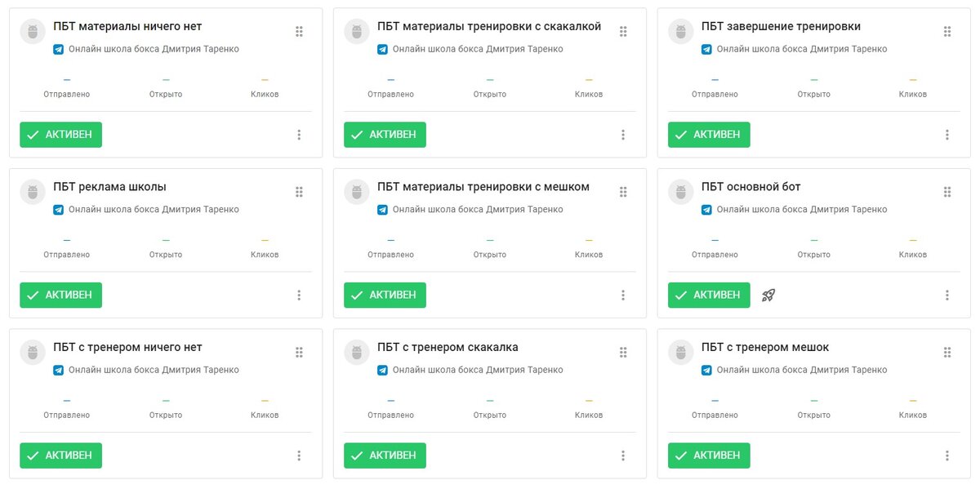The image size is (980, 489).
Task: Toggle АКТИВЕН status on ПБТ с тренером скакалка
Action: pyautogui.click(x=385, y=456)
